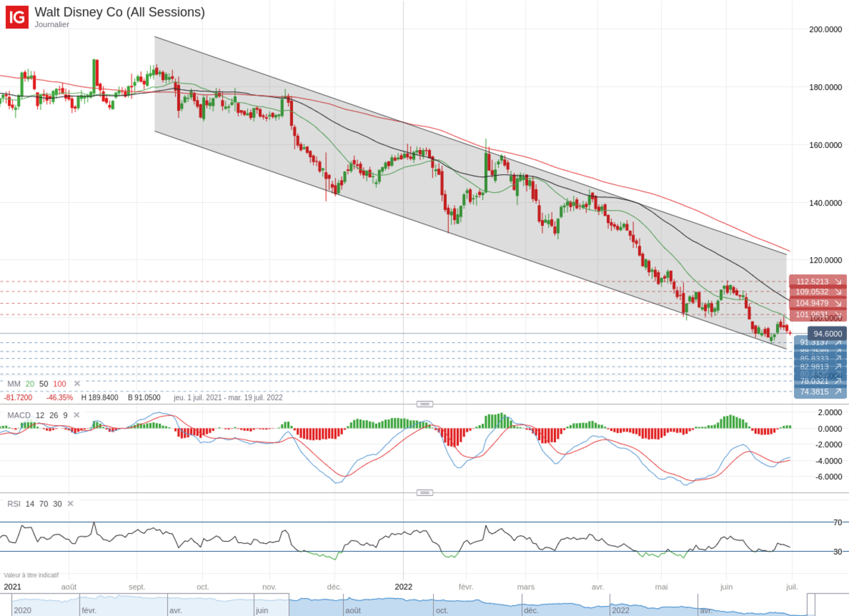Click the 120.0000 price axis label
This screenshot has width=849, height=616.
[825, 261]
